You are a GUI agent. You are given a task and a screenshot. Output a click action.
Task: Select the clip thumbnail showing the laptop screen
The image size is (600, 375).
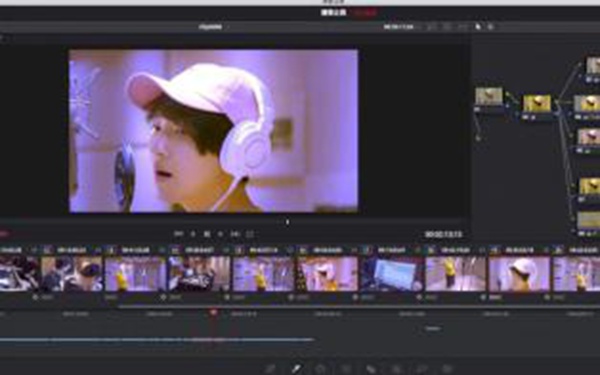point(391,274)
